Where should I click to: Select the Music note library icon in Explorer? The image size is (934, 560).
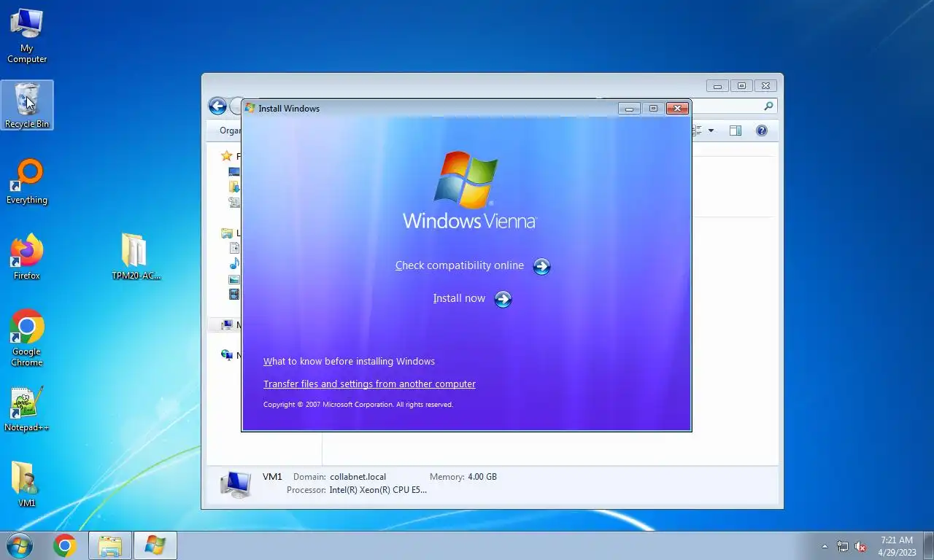pos(234,264)
